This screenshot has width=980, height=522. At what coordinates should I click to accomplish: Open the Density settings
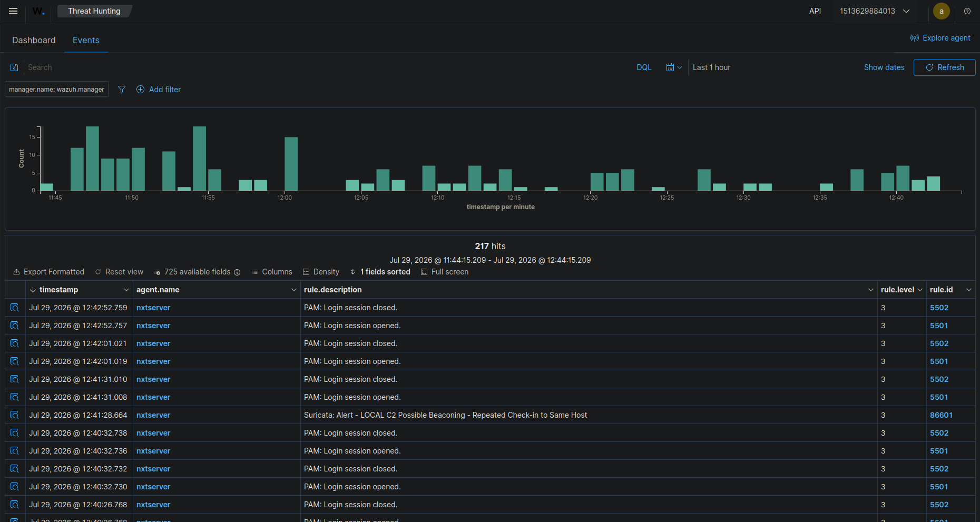pos(321,272)
